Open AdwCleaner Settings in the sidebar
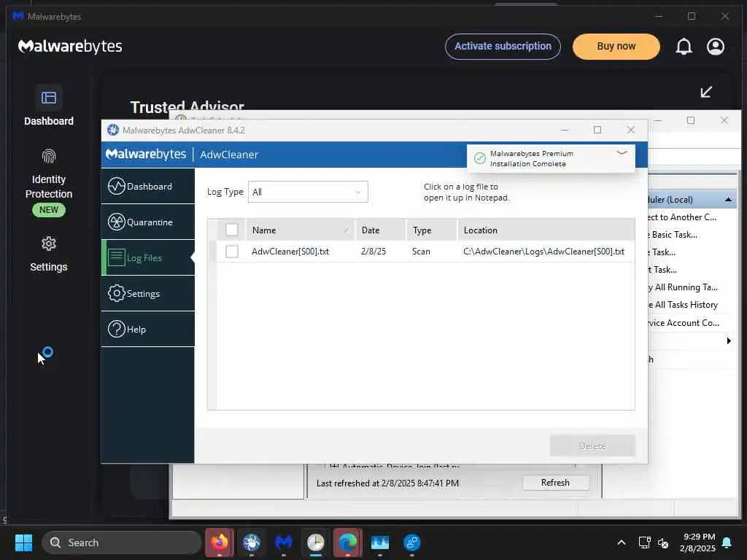This screenshot has height=560, width=747. coord(147,293)
